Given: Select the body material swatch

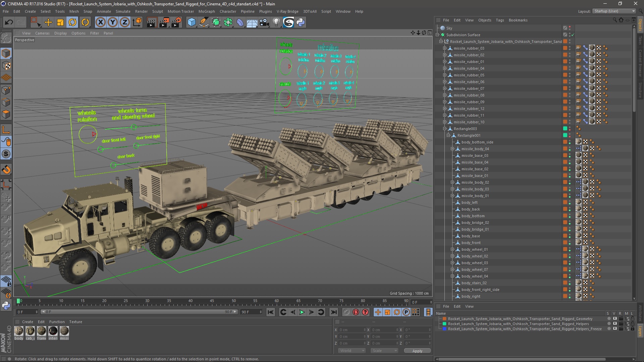Looking at the screenshot, I should click(x=19, y=333).
